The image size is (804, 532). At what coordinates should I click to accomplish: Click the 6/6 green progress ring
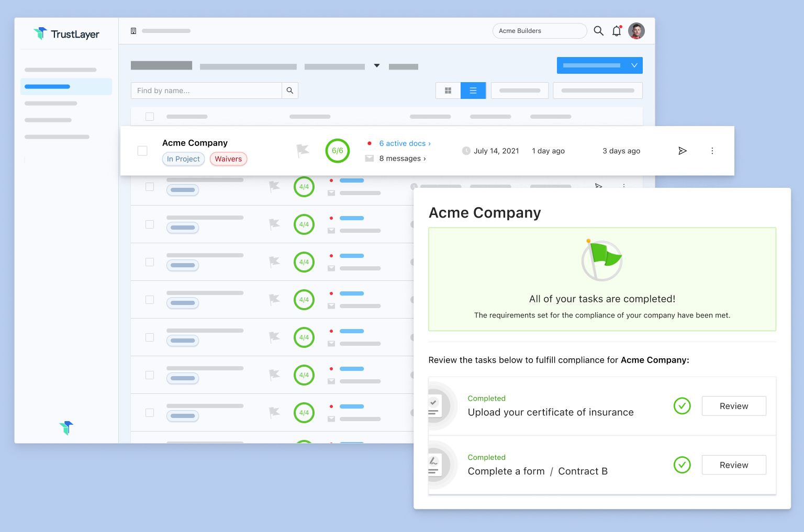[x=337, y=151]
